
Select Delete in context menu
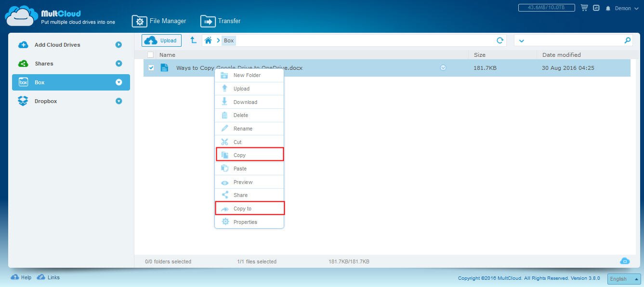(249, 115)
